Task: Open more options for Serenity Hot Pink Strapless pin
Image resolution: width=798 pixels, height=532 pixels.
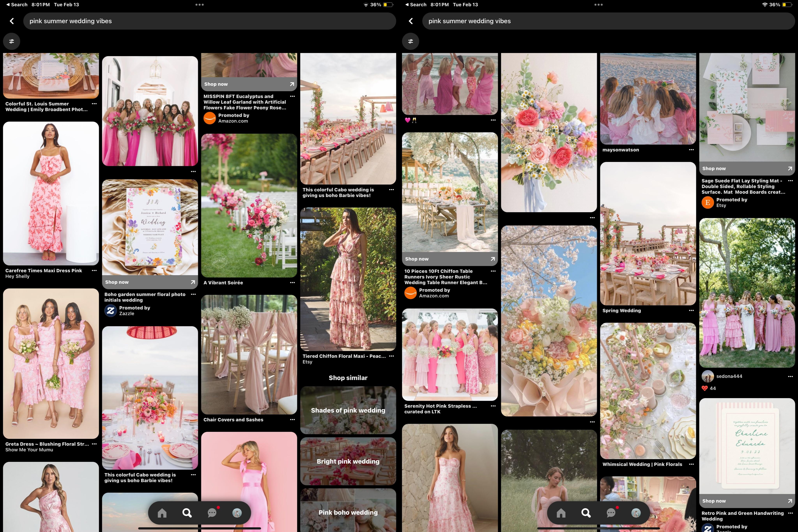Action: [x=493, y=406]
